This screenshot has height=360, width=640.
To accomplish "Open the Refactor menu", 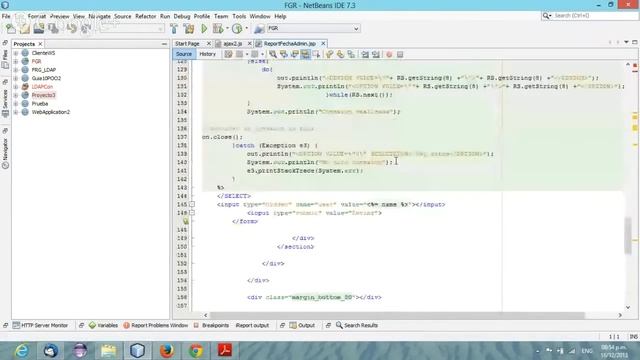I will [146, 16].
